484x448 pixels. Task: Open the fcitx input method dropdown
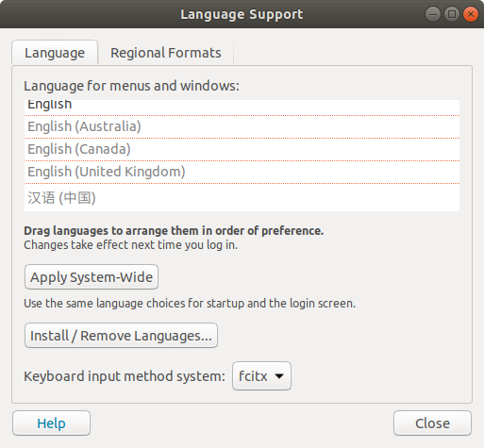click(x=261, y=376)
